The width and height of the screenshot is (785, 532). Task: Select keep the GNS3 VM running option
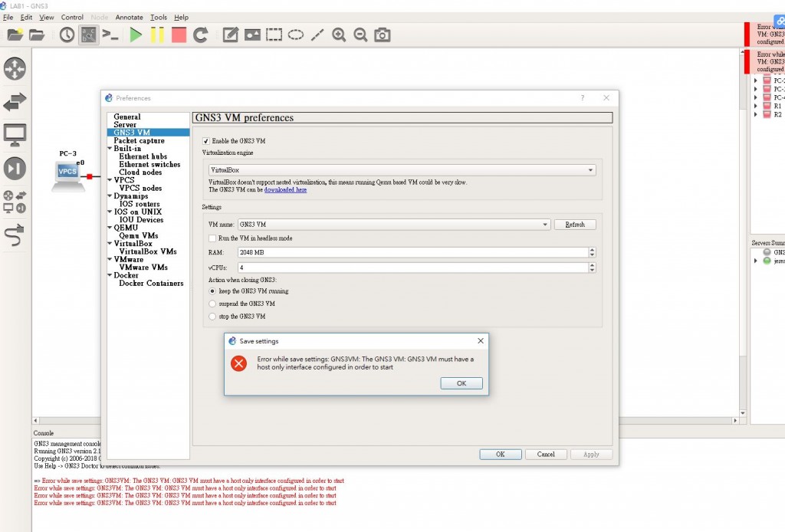point(212,291)
